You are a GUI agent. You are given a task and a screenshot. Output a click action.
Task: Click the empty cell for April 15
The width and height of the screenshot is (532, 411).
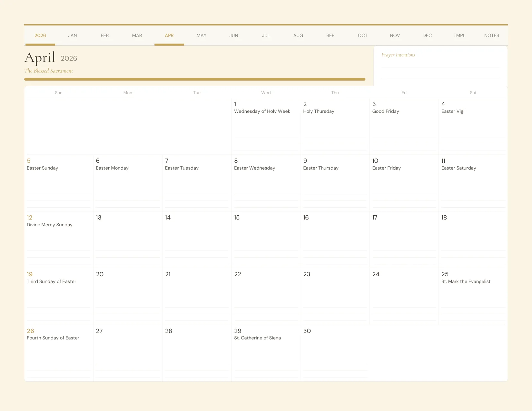[x=266, y=239]
